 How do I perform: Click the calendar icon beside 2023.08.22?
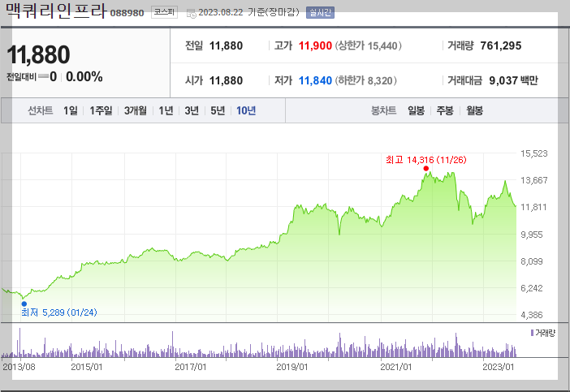(191, 14)
